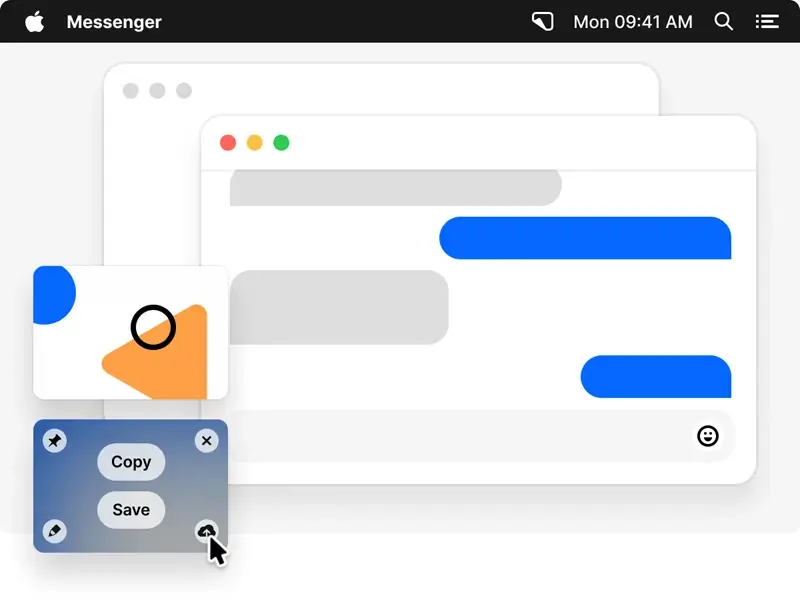The image size is (800, 608).
Task: Upload screenshot via the cloud icon
Action: pos(206,531)
